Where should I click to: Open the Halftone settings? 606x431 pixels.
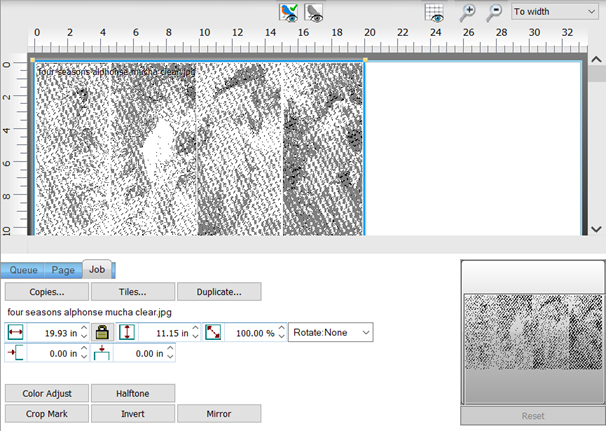point(133,394)
